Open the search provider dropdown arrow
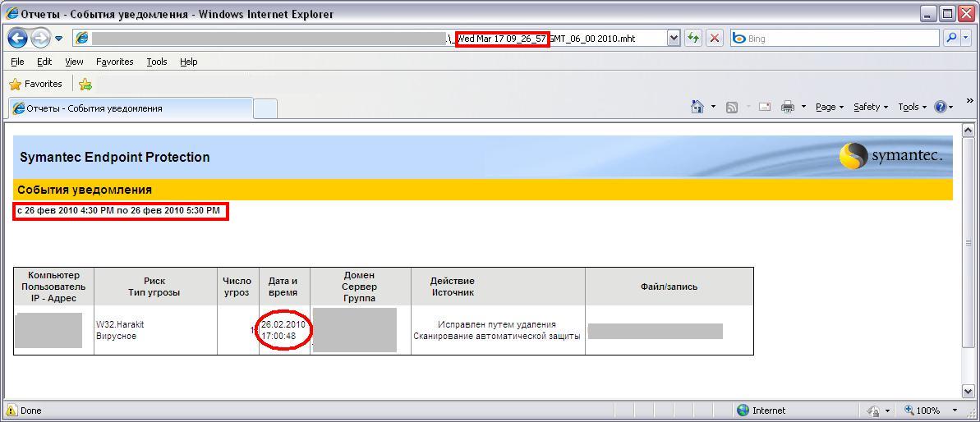980x422 pixels. (966, 39)
